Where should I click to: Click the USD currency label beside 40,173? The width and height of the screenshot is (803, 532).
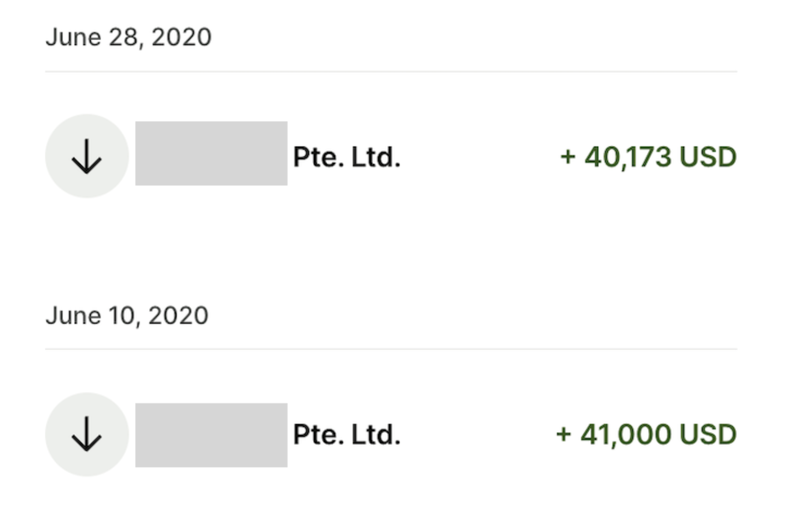[708, 157]
